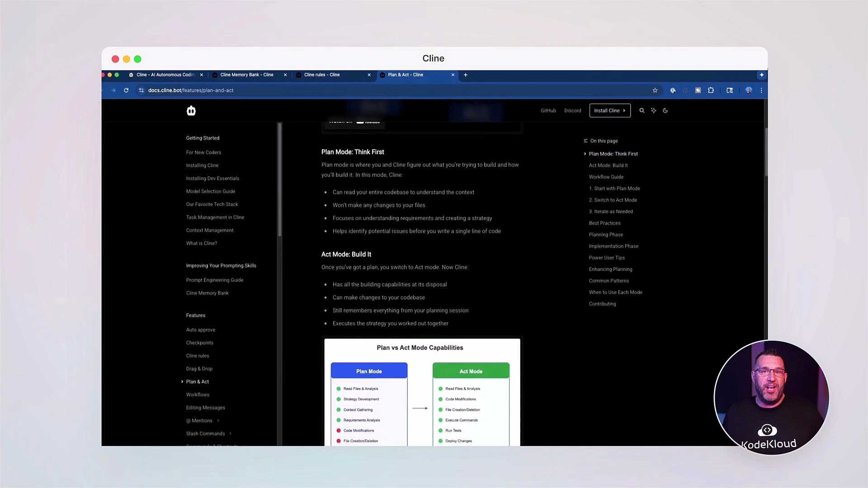Jump to Contributing in page outline
Image resolution: width=868 pixels, height=488 pixels.
pyautogui.click(x=603, y=304)
